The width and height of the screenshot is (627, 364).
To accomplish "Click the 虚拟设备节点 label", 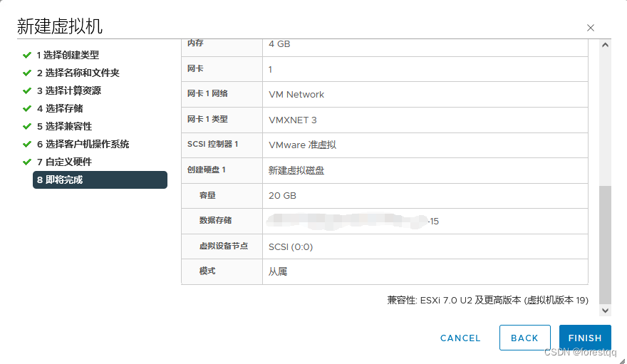I will (223, 246).
